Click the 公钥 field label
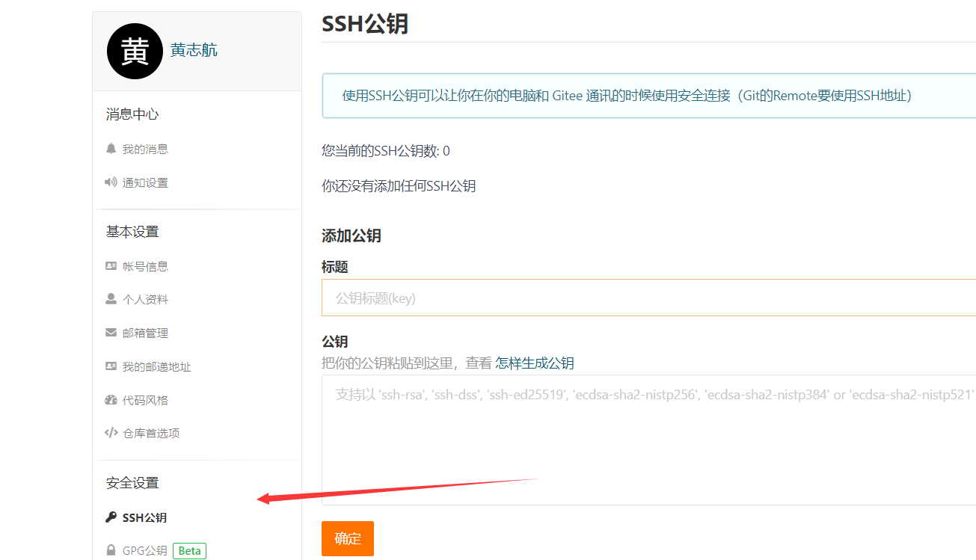The image size is (976, 560). pyautogui.click(x=335, y=342)
